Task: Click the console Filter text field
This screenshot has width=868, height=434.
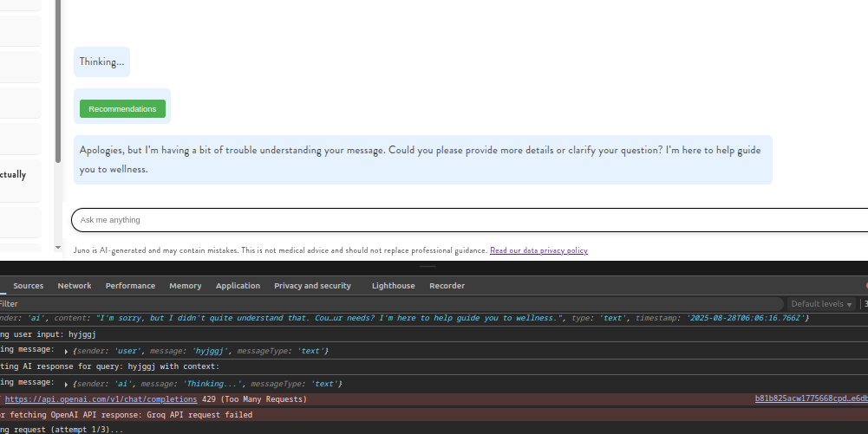Action: (x=347, y=304)
